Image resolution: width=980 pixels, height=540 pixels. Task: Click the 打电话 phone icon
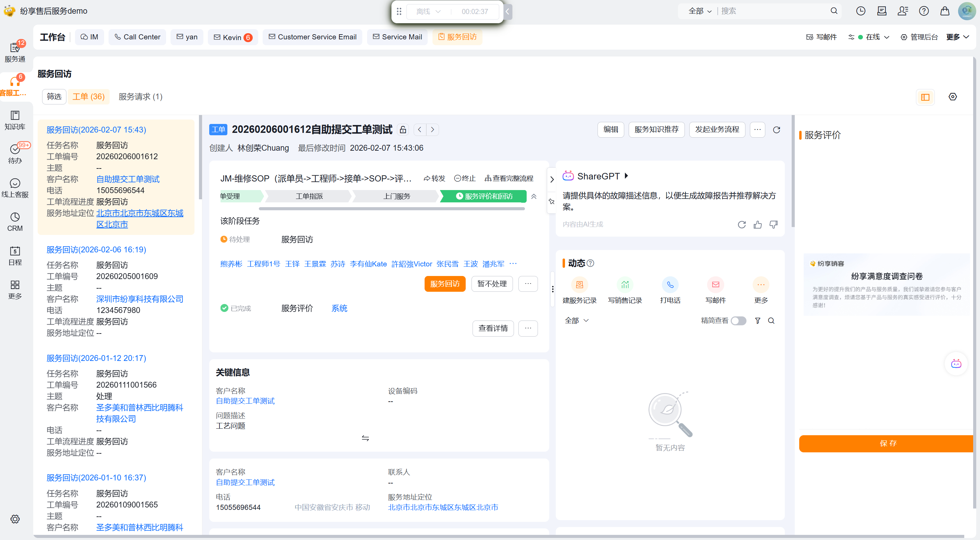[670, 285]
